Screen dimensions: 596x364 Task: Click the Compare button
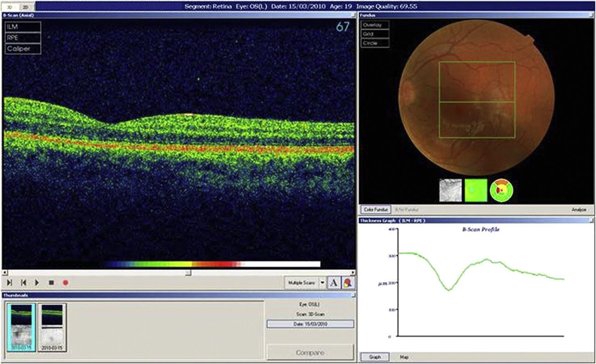pos(310,353)
